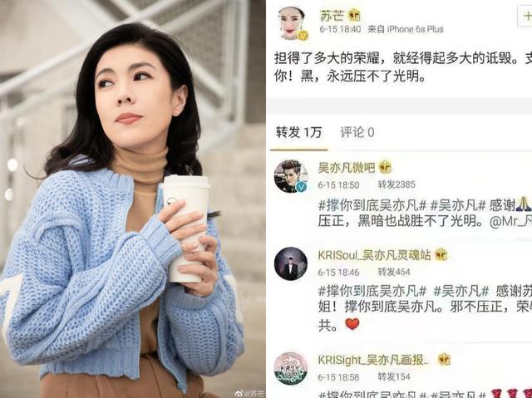Click the red heart emoji in KRISoul comment
Screen dimensions: 532x398
pos(352,324)
